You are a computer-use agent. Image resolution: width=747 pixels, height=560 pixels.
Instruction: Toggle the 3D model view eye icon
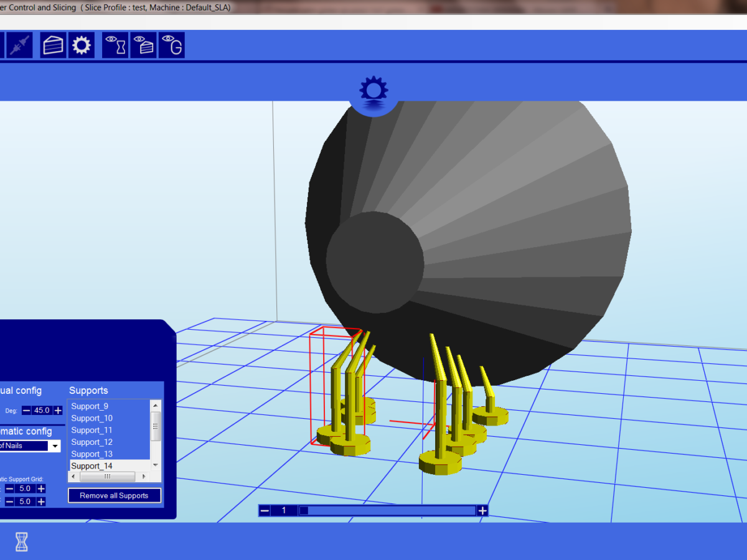[115, 46]
